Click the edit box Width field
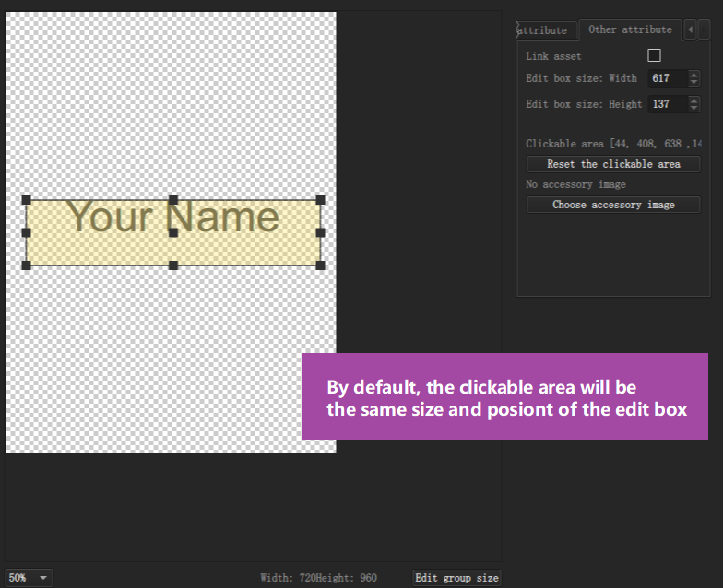The width and height of the screenshot is (723, 588). (x=668, y=78)
